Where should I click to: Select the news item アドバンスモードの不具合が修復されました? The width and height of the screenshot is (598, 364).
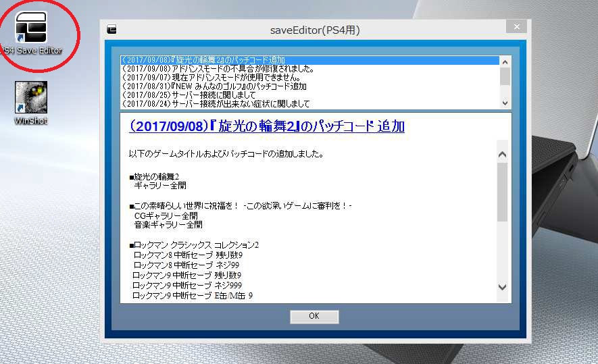(309, 69)
